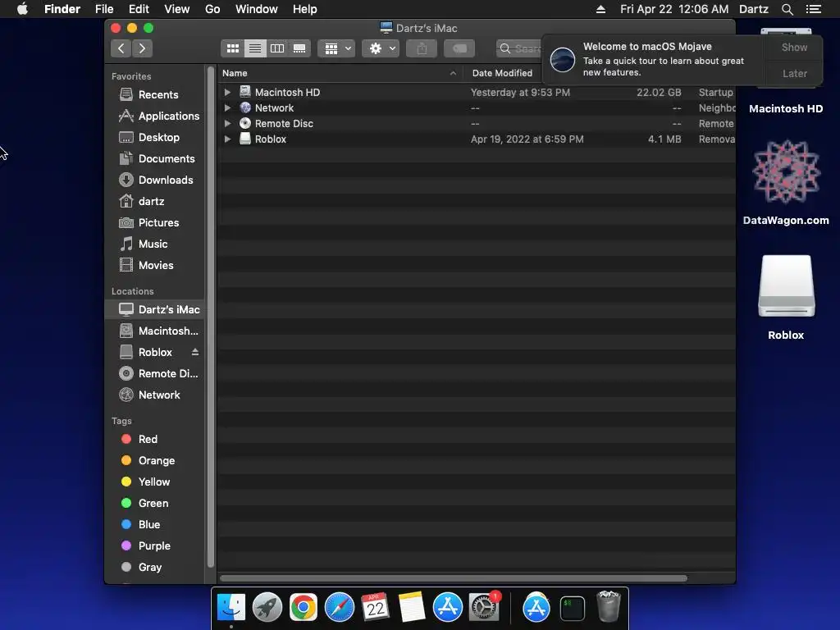This screenshot has width=840, height=630.
Task: Select Network in sidebar Locations
Action: pos(154,395)
